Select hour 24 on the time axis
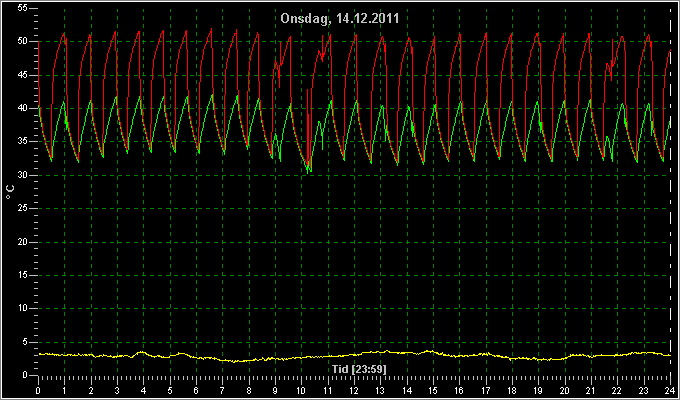680x400 pixels. [670, 390]
